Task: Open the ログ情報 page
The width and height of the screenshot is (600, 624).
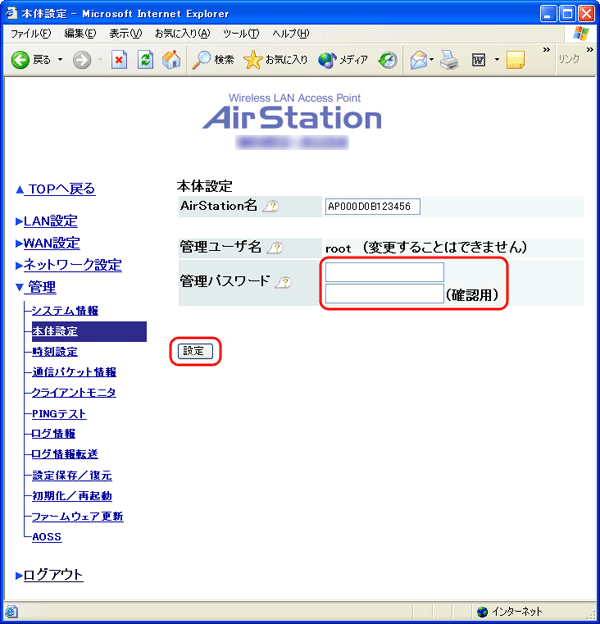Action: (54, 433)
